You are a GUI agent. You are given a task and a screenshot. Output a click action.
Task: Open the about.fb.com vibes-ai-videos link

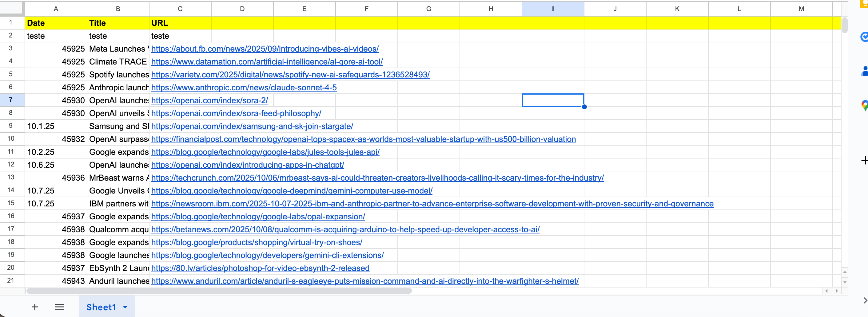pyautogui.click(x=265, y=49)
